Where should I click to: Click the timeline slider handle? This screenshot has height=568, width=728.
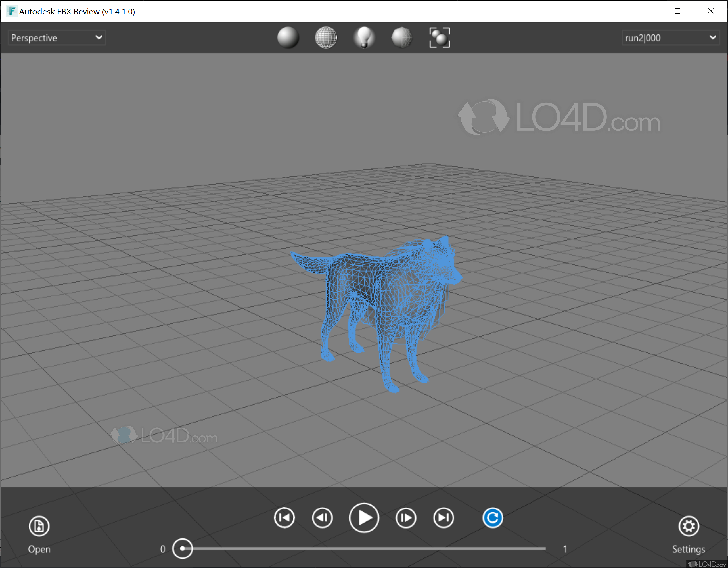pos(182,548)
